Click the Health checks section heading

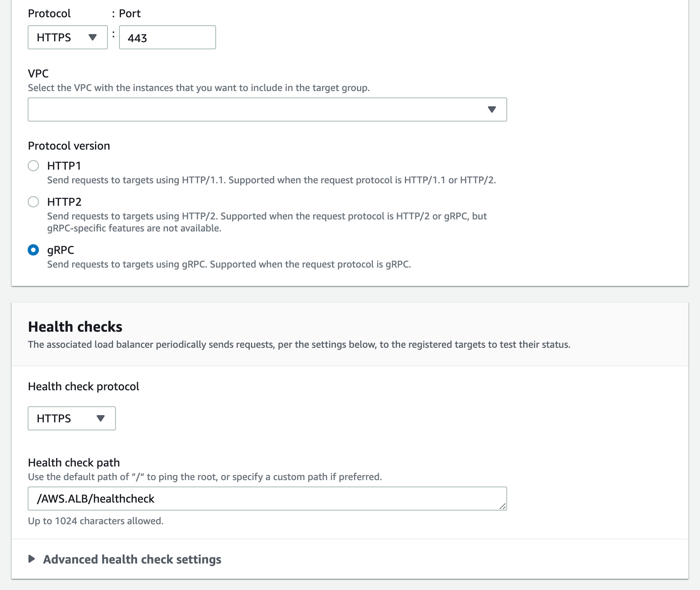point(75,326)
